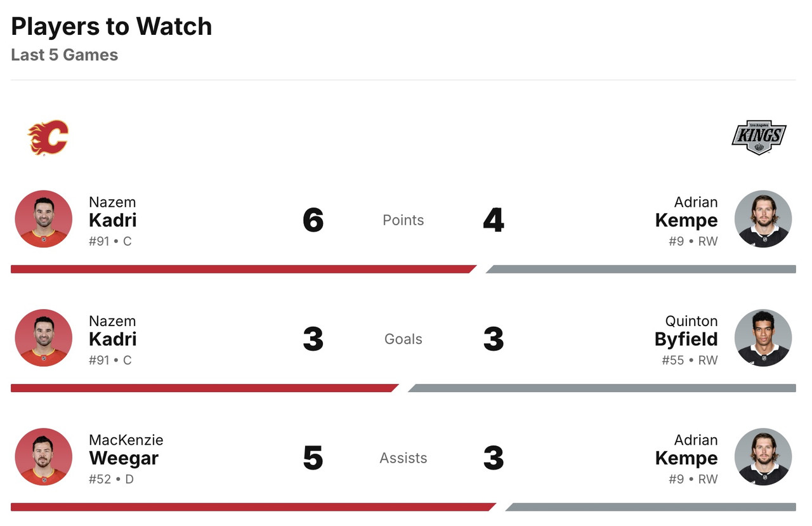Viewport: 812px width, 526px height.
Task: Click the Calgary Flames team logo
Action: pos(48,137)
